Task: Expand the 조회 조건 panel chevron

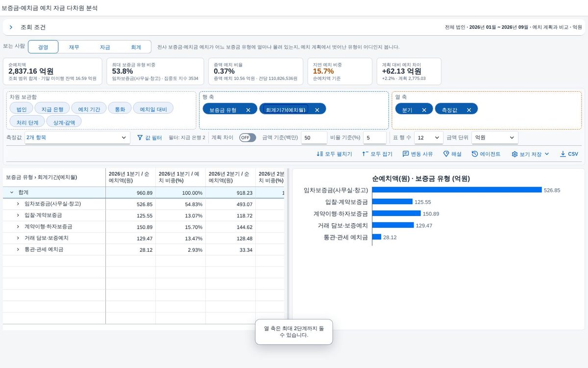Action: coord(11,27)
